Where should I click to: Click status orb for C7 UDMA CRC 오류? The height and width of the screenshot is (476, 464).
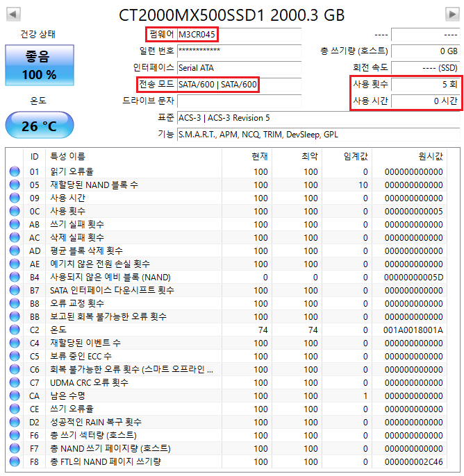15,382
